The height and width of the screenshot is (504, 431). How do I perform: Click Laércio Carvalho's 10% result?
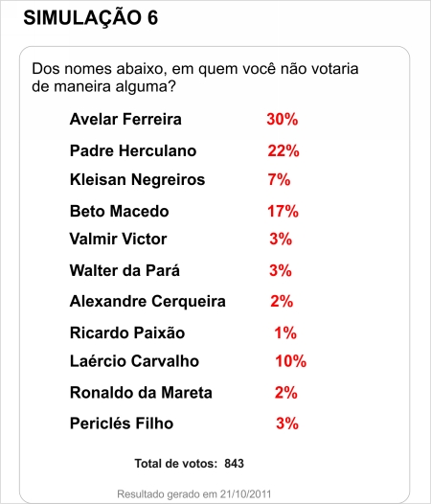[x=290, y=361]
